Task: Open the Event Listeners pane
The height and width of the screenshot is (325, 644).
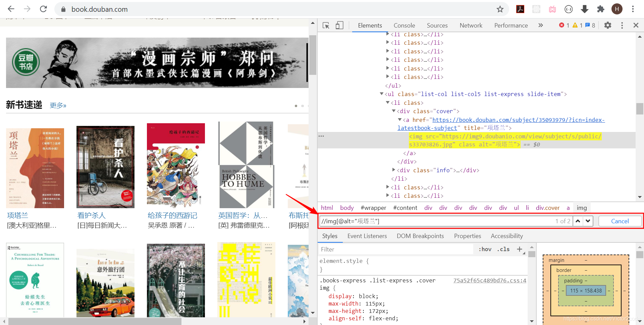Action: click(x=367, y=236)
